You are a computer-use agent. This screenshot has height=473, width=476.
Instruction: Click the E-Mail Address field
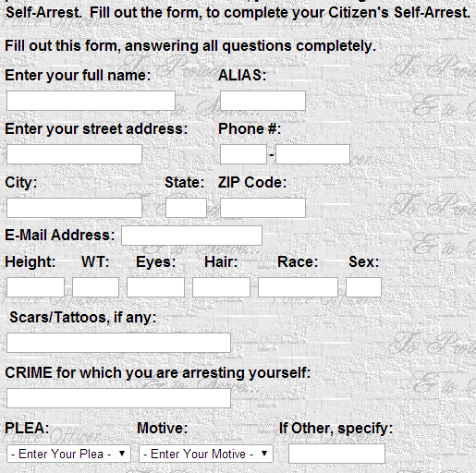pyautogui.click(x=191, y=236)
